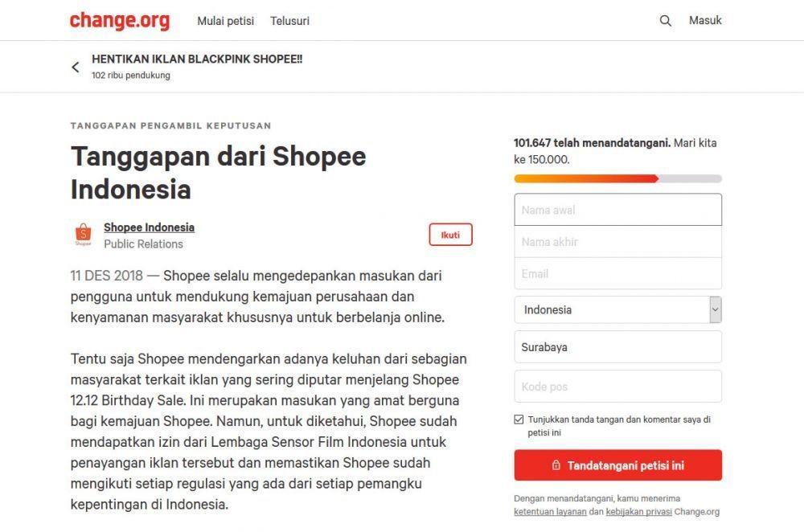
Task: Open the kebijakan privasi link
Action: 638,511
